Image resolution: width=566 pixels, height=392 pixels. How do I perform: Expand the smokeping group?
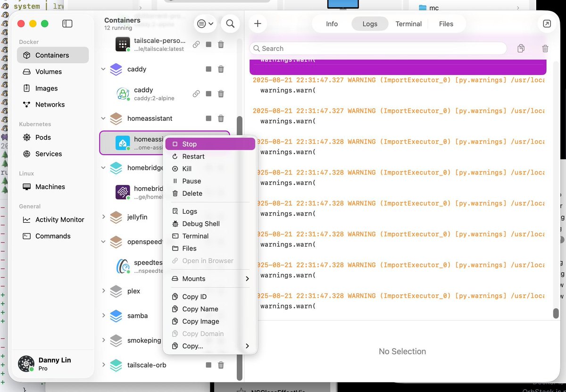[x=103, y=340]
